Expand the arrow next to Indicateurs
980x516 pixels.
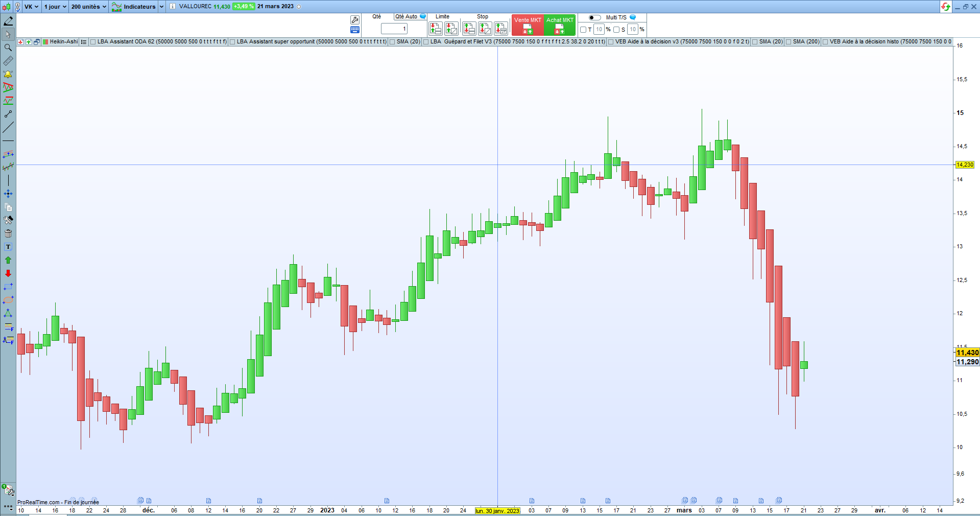point(161,7)
